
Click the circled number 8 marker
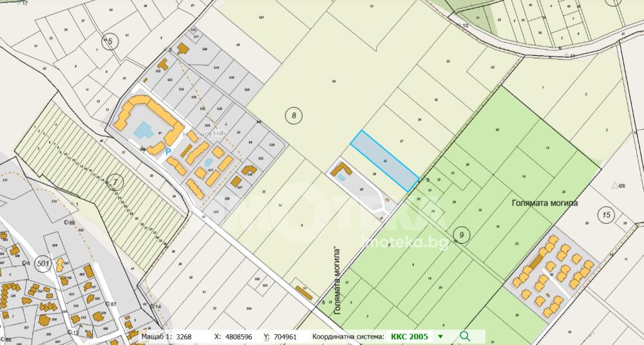(293, 116)
